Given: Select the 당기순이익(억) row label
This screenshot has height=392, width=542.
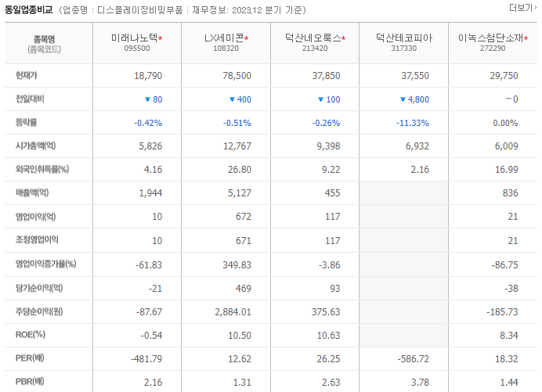Looking at the screenshot, I should (39, 288).
